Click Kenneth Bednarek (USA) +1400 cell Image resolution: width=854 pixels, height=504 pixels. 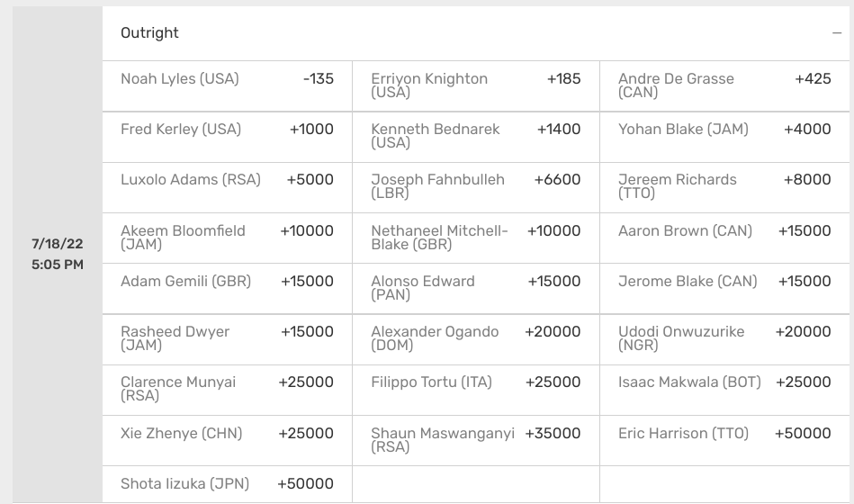[476, 138]
